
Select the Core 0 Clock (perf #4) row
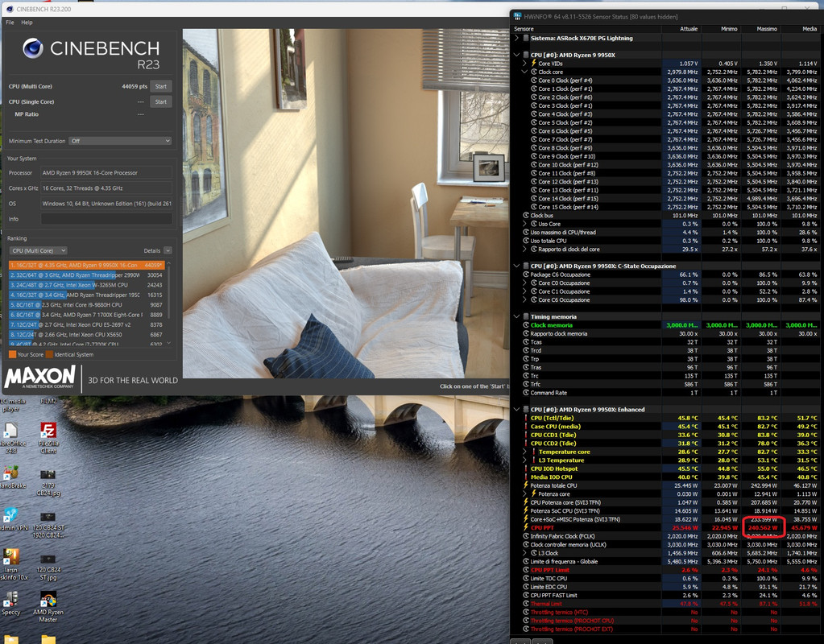[666, 80]
